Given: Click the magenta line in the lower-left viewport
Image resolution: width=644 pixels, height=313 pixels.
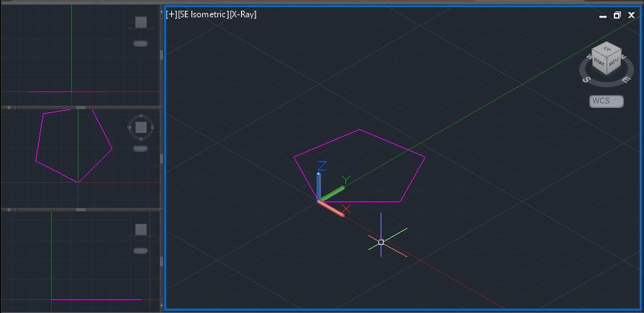Looking at the screenshot, I should tap(96, 300).
